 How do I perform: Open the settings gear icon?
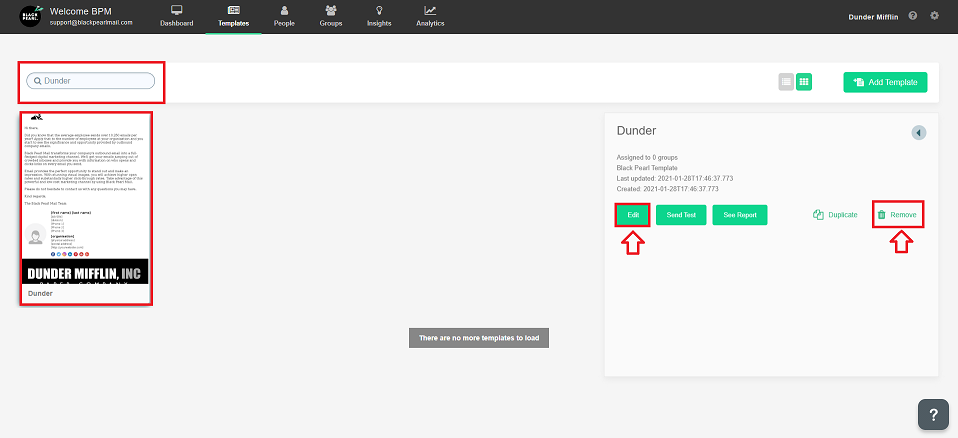(934, 16)
